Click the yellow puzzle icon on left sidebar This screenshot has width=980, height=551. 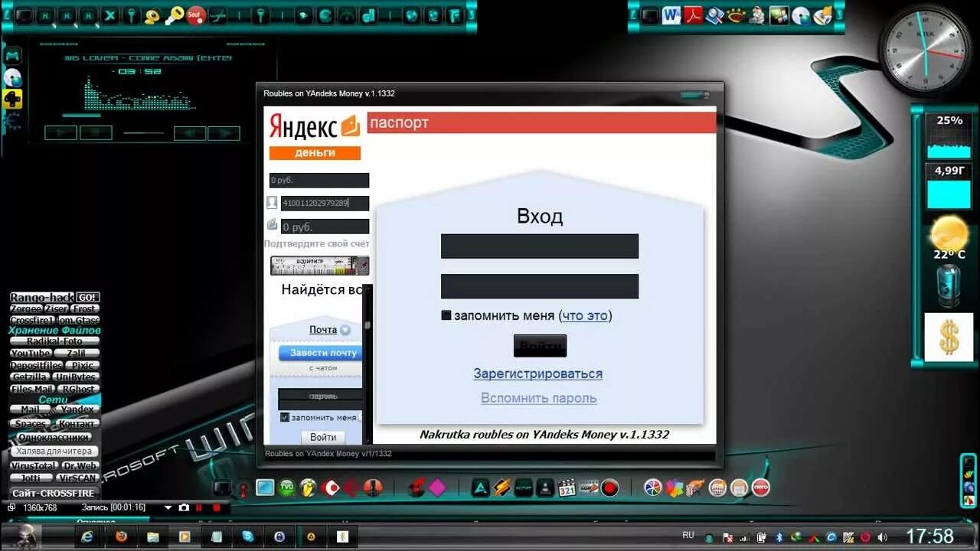[12, 99]
